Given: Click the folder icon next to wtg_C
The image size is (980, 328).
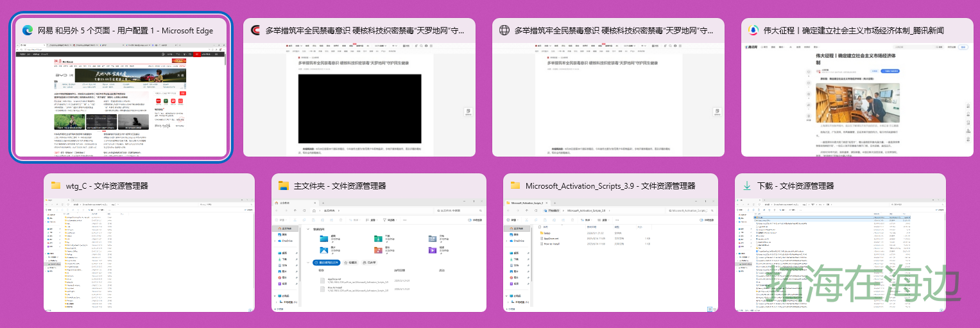Looking at the screenshot, I should (x=56, y=186).
